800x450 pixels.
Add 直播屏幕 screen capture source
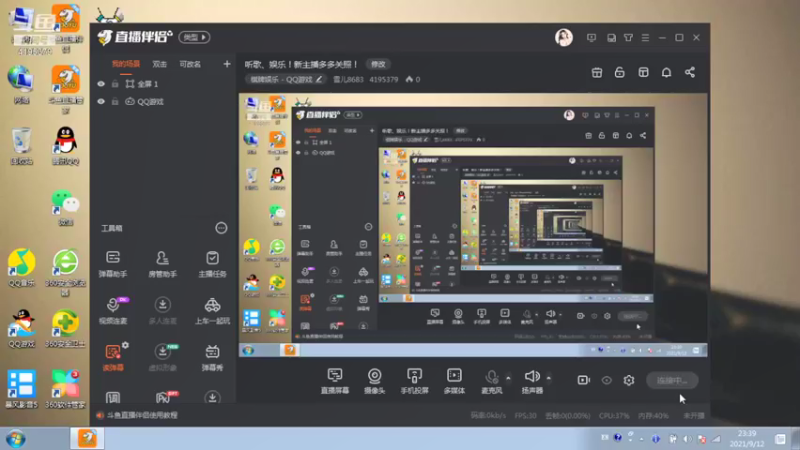point(335,381)
